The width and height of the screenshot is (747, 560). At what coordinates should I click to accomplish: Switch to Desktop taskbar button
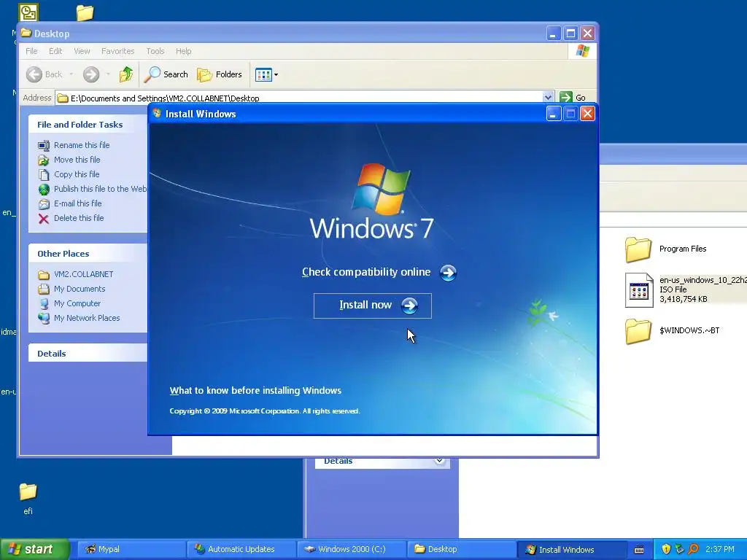point(461,550)
